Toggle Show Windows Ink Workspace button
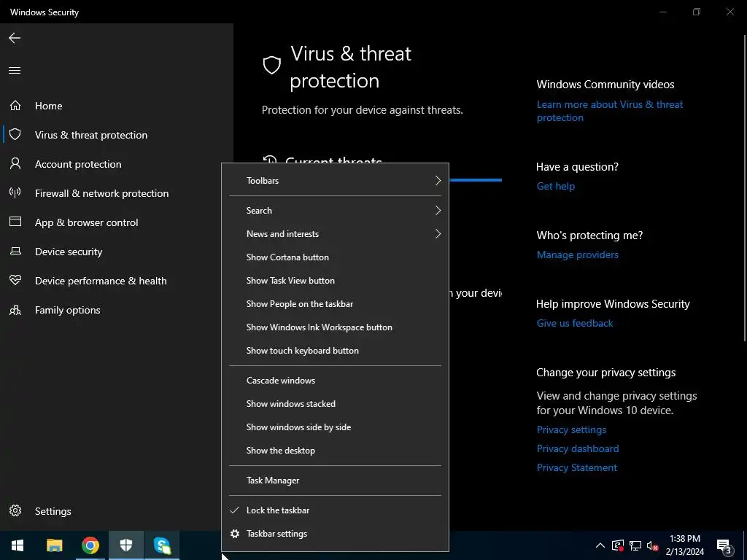The height and width of the screenshot is (560, 747). coord(336,327)
